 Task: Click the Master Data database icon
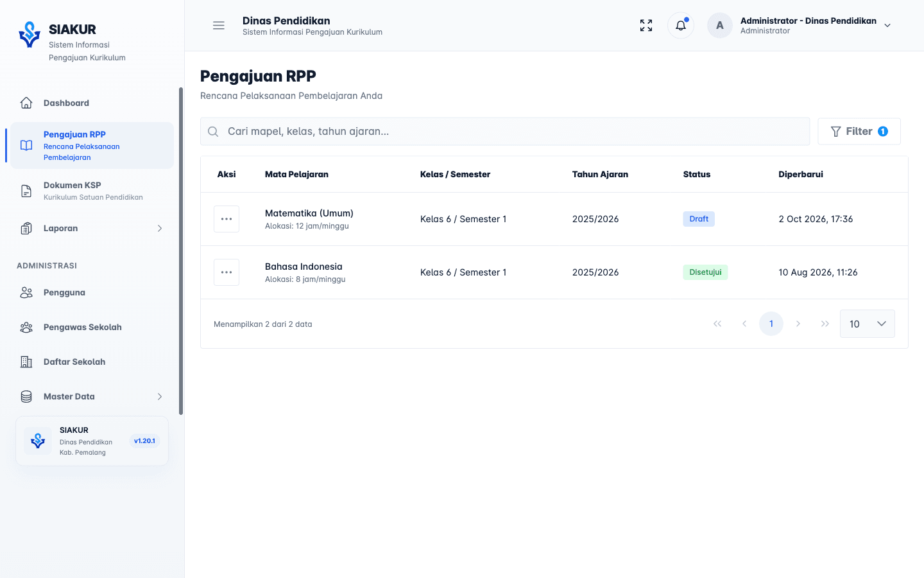(26, 397)
